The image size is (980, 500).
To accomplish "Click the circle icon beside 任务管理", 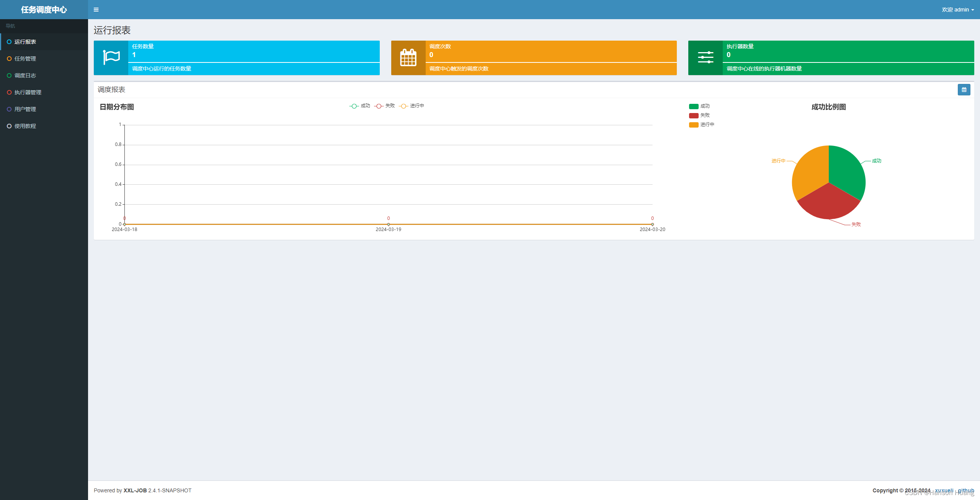I will tap(9, 59).
